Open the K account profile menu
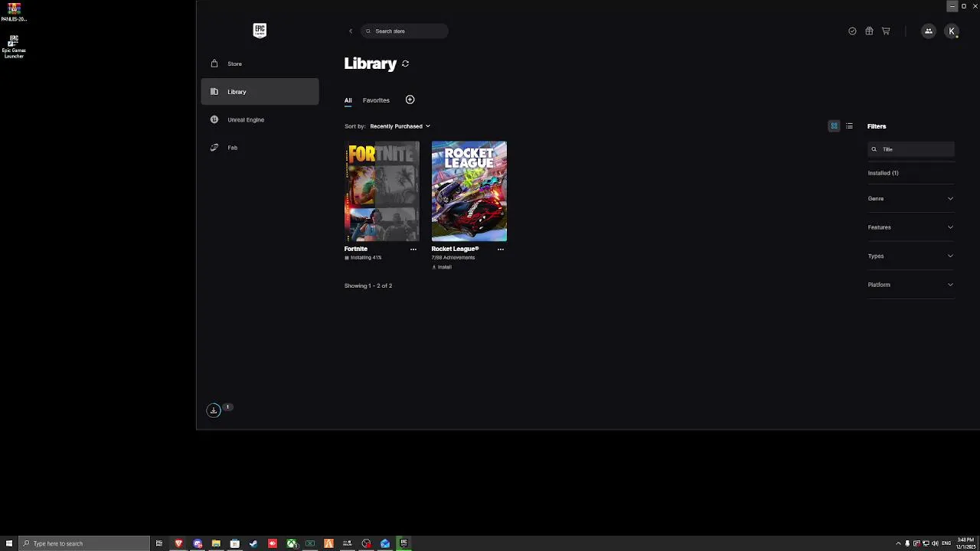The height and width of the screenshot is (551, 980). click(x=952, y=31)
